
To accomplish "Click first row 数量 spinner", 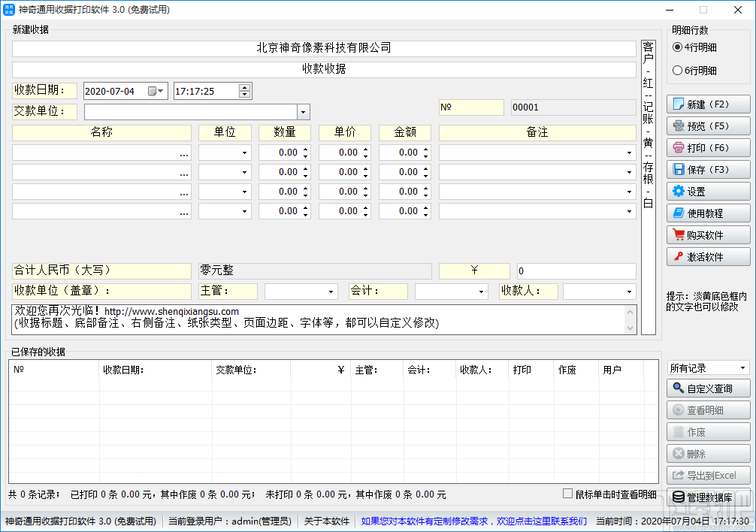I will tap(305, 153).
